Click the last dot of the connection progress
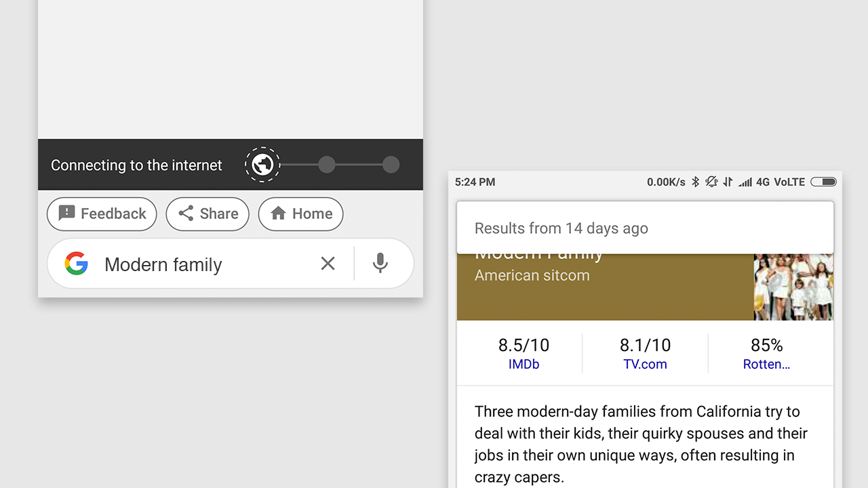The height and width of the screenshot is (488, 868). pos(391,165)
